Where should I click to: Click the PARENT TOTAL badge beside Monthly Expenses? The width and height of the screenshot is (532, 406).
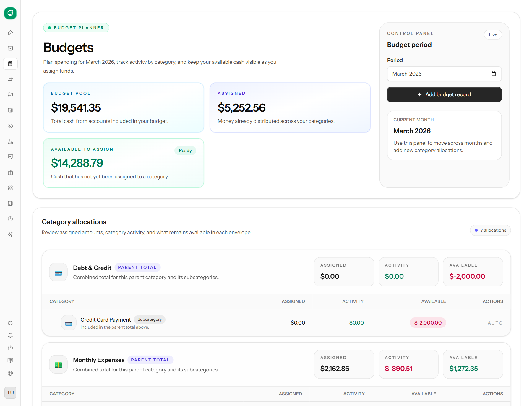150,360
